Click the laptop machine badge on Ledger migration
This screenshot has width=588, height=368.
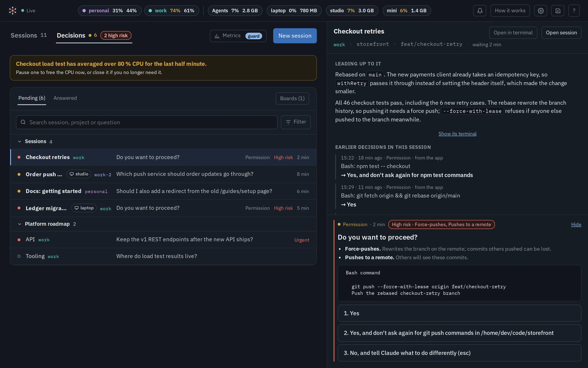point(84,208)
